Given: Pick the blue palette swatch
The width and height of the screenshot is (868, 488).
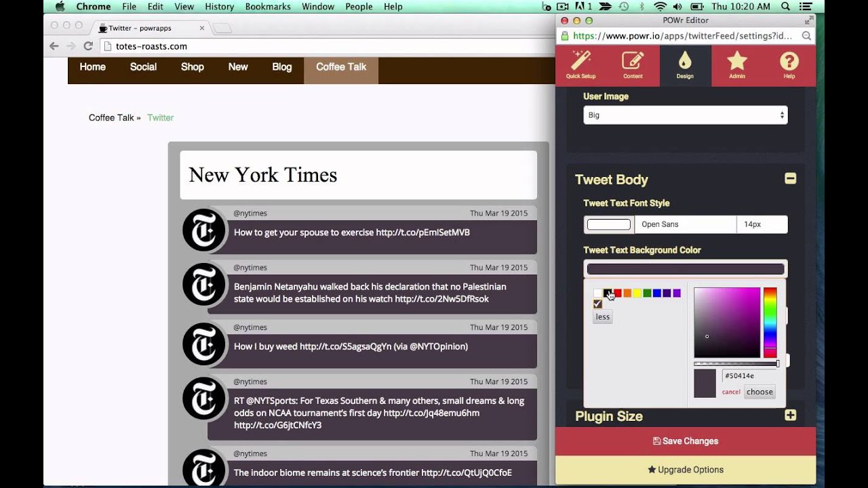Looking at the screenshot, I should coord(657,293).
